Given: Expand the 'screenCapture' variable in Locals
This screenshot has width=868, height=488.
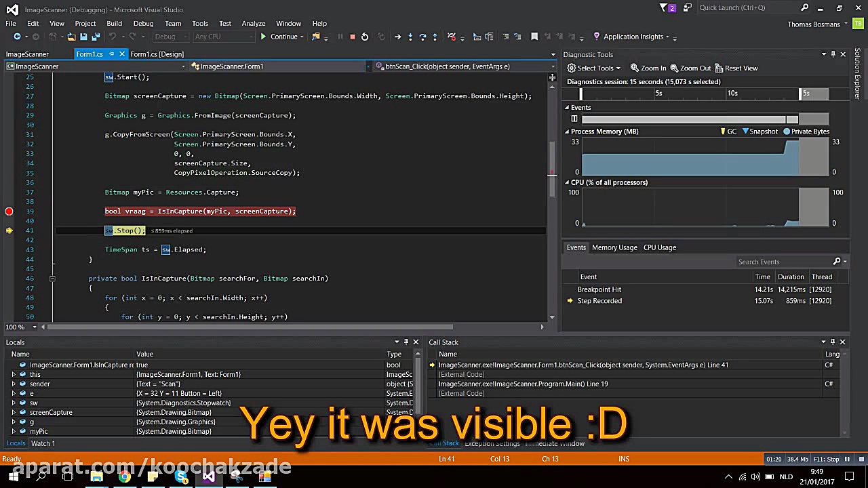Looking at the screenshot, I should [x=14, y=412].
